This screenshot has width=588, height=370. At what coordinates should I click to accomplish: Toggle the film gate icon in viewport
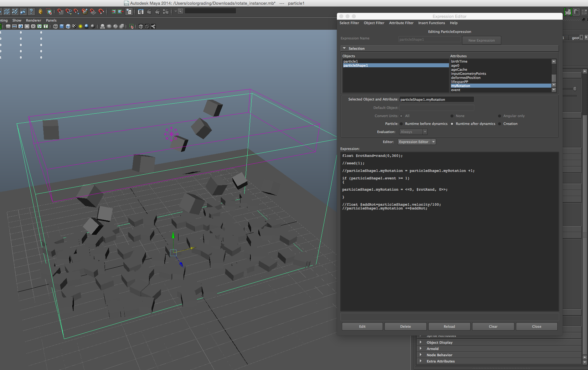[x=14, y=26]
